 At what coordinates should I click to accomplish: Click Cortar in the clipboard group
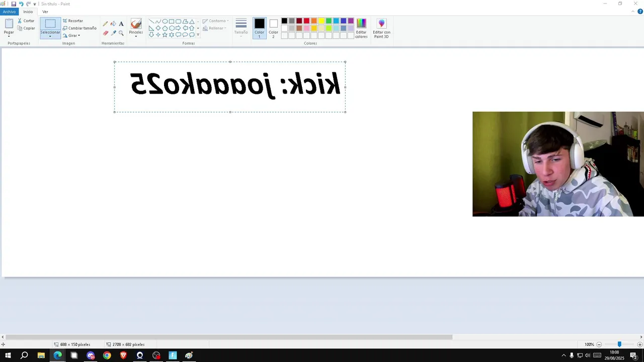click(26, 21)
